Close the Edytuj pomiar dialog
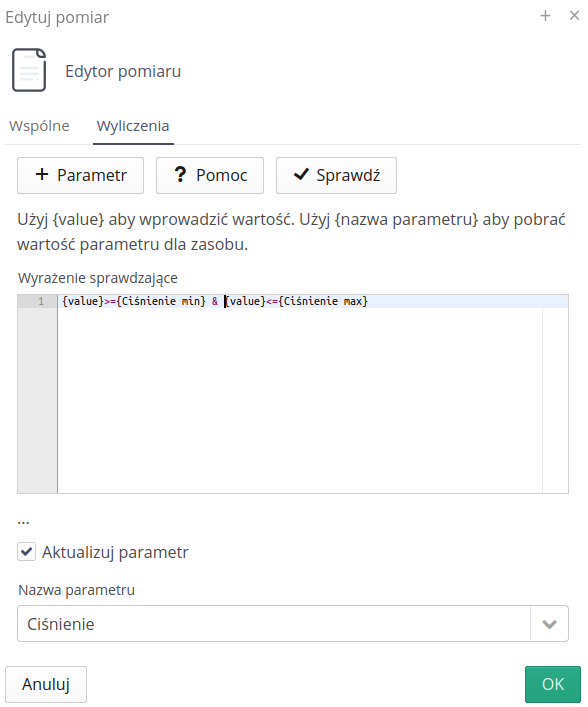The image size is (588, 707). tap(574, 15)
